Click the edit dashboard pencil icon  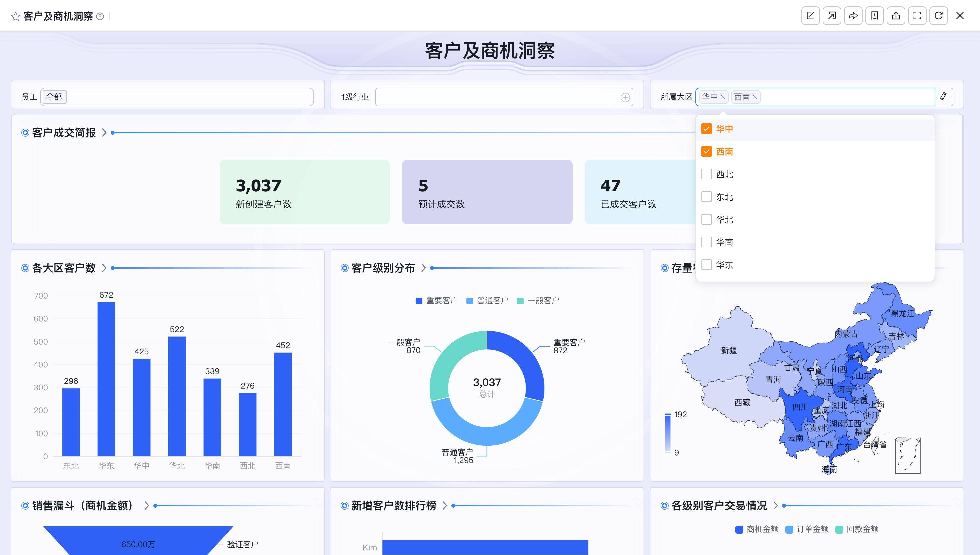tap(811, 16)
